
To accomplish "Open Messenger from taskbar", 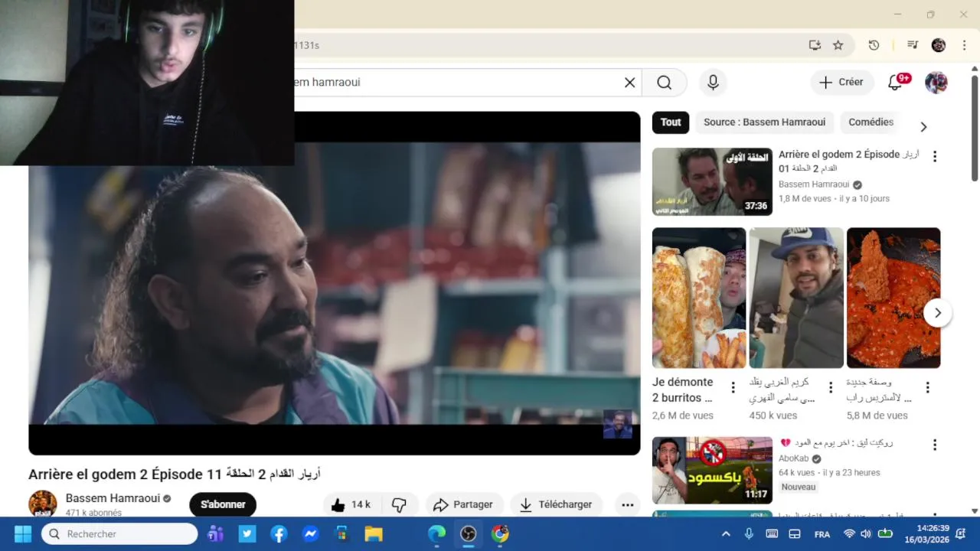I will click(310, 533).
